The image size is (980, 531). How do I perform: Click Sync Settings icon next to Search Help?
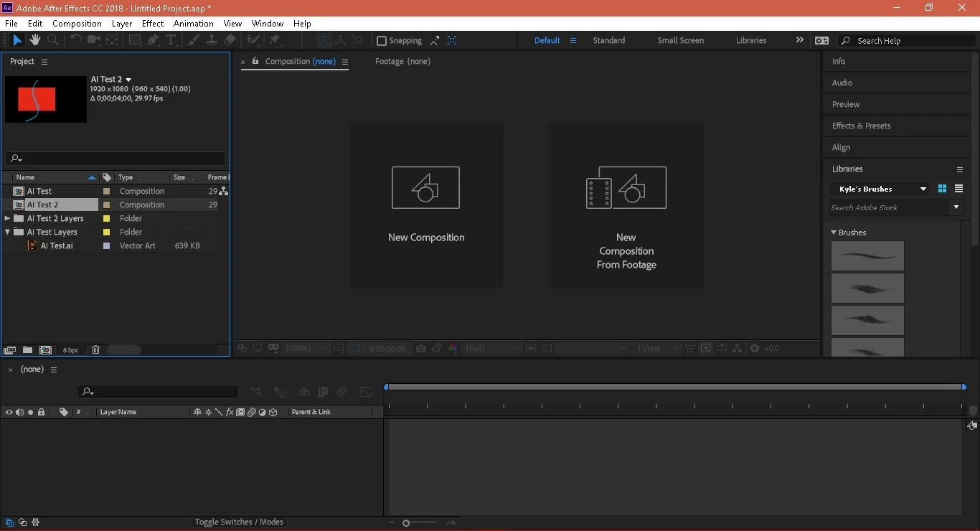point(822,41)
